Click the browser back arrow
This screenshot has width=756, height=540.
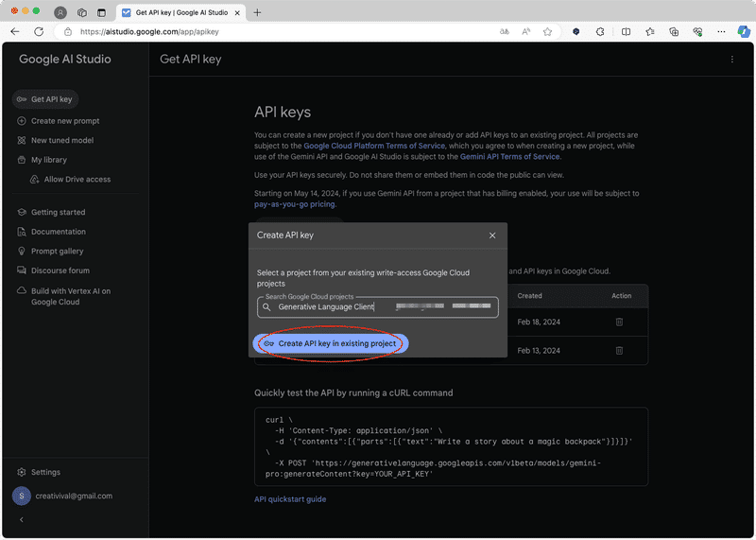point(15,32)
